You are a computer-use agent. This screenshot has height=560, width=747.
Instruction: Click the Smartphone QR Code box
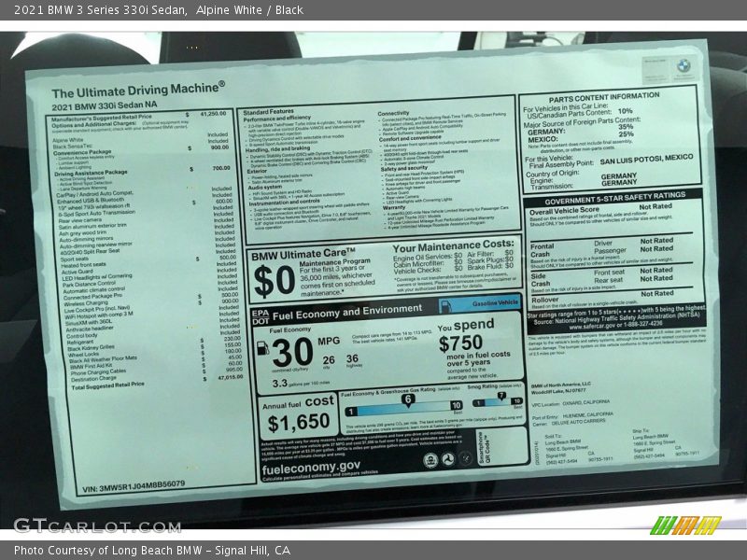point(501,446)
